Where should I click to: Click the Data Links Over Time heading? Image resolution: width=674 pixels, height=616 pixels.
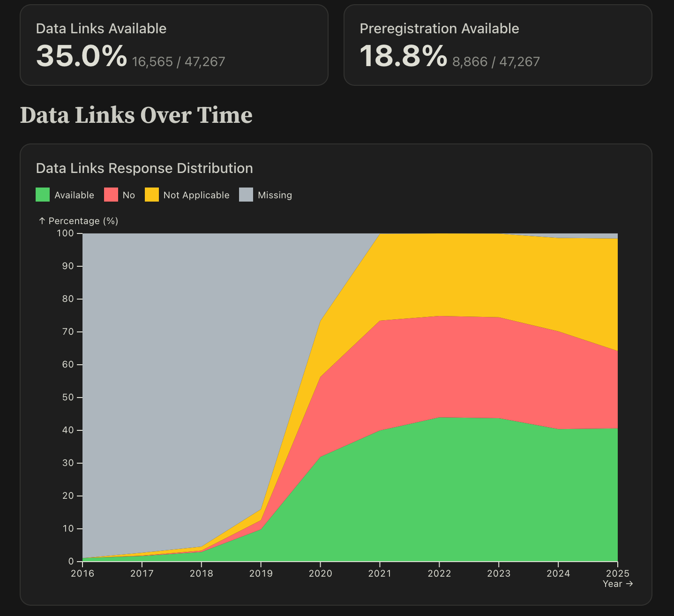pos(136,115)
